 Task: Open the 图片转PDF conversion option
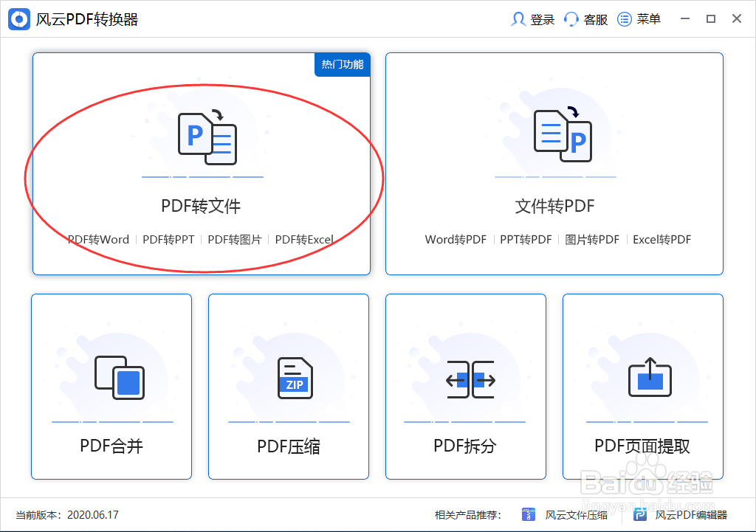point(591,239)
